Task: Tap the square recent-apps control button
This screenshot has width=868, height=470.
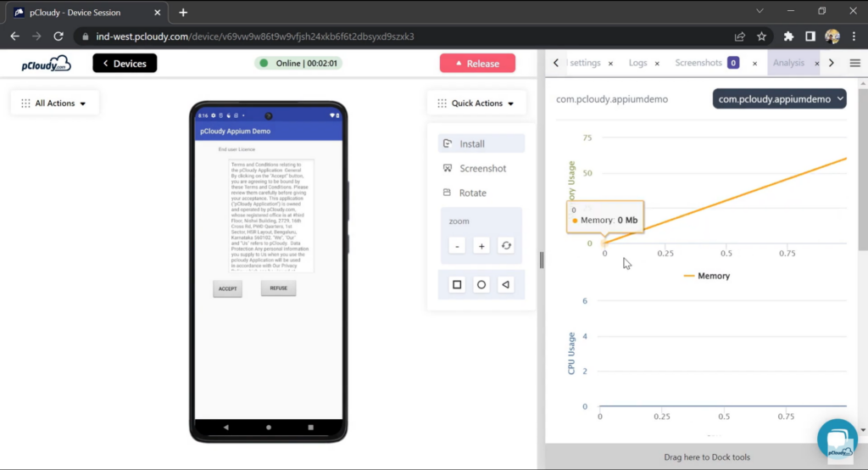Action: point(457,284)
